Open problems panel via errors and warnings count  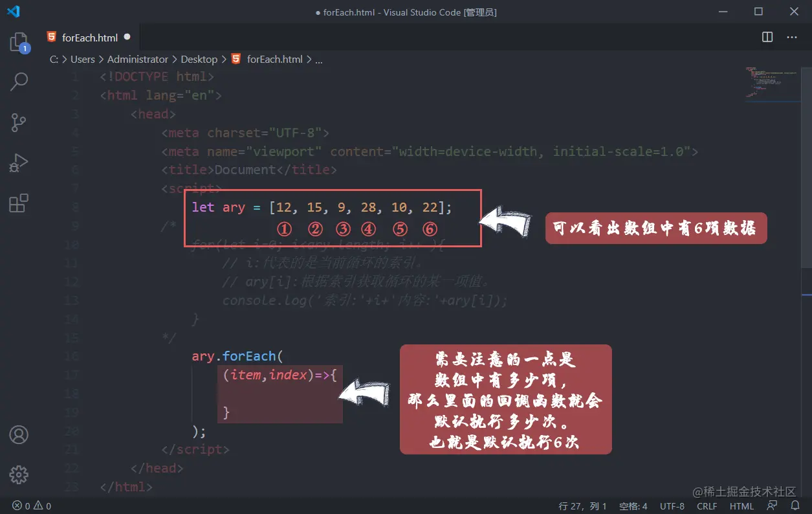pyautogui.click(x=32, y=506)
